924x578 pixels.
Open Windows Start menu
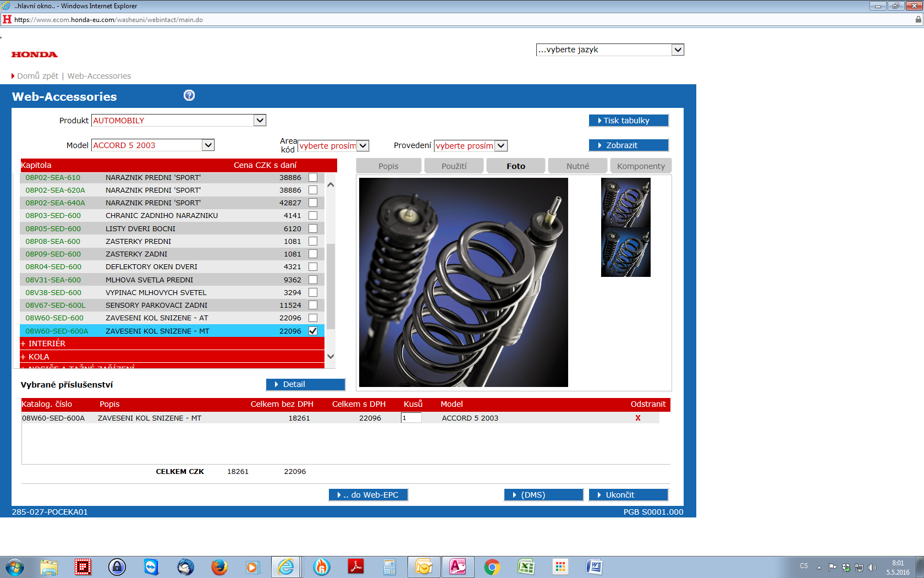pyautogui.click(x=15, y=567)
